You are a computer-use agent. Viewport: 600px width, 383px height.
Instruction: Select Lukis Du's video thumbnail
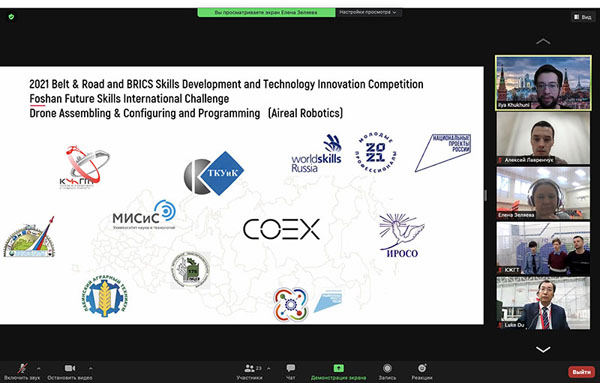pos(543,303)
